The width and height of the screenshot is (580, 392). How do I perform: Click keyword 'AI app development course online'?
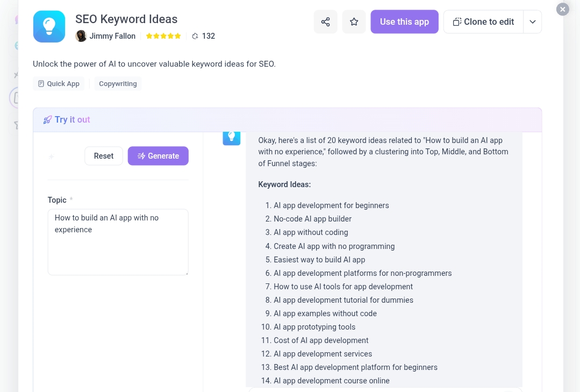click(x=332, y=381)
